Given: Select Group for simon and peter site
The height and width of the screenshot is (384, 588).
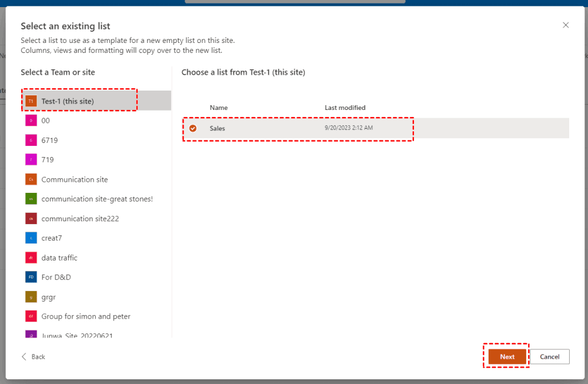Looking at the screenshot, I should click(x=86, y=316).
